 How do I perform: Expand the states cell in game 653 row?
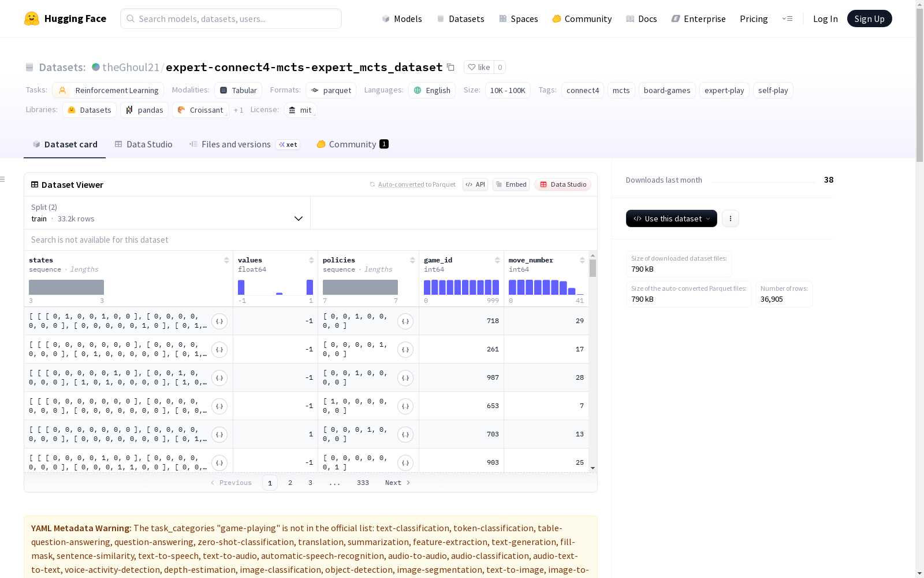click(219, 406)
